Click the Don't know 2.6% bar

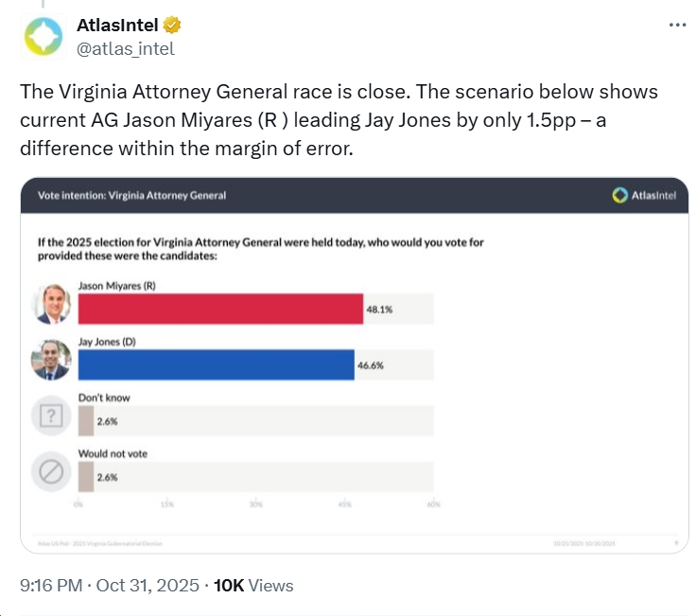tap(85, 421)
